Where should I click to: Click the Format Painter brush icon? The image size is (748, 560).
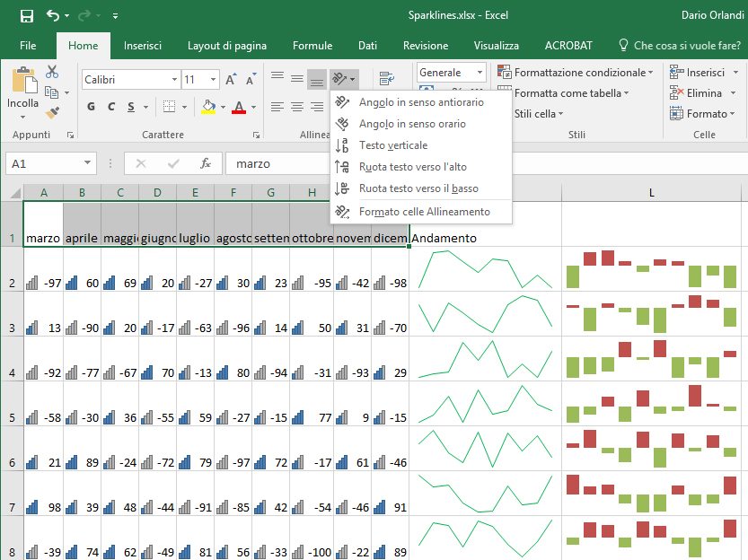(51, 113)
